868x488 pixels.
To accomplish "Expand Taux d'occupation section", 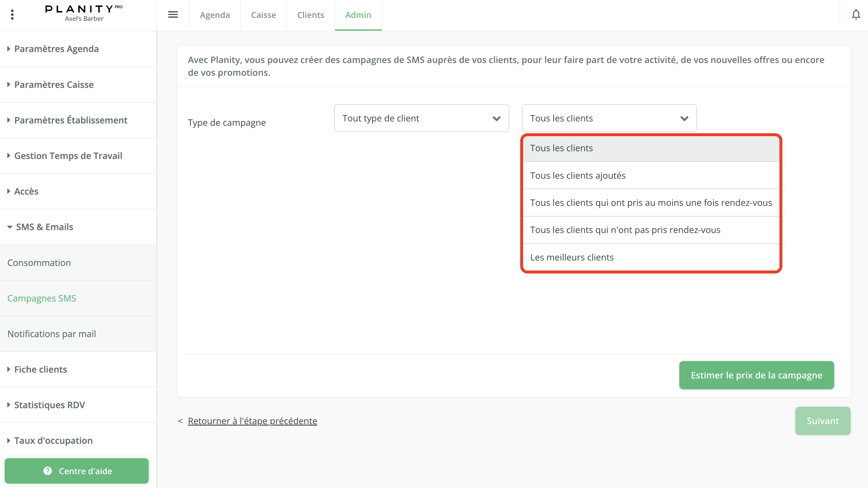I will pyautogui.click(x=53, y=441).
